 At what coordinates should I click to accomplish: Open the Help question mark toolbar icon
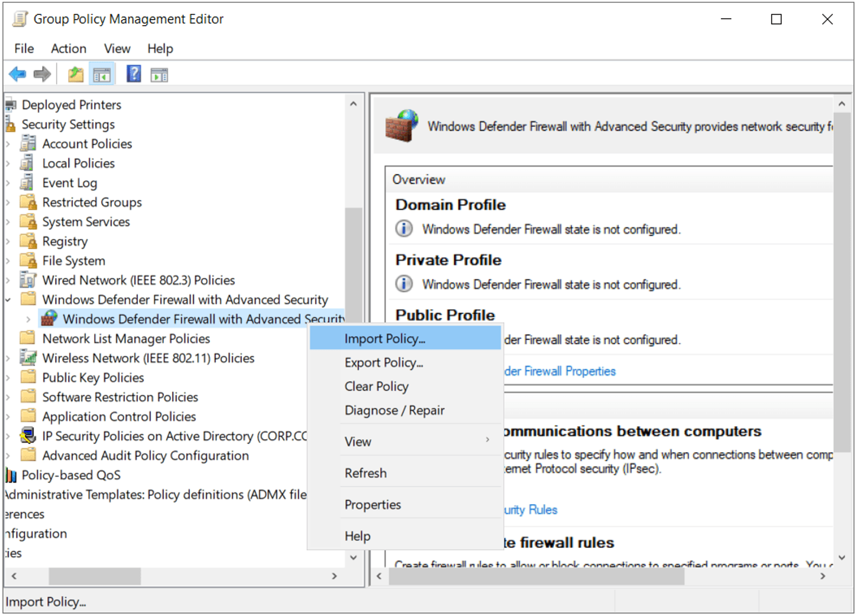134,74
